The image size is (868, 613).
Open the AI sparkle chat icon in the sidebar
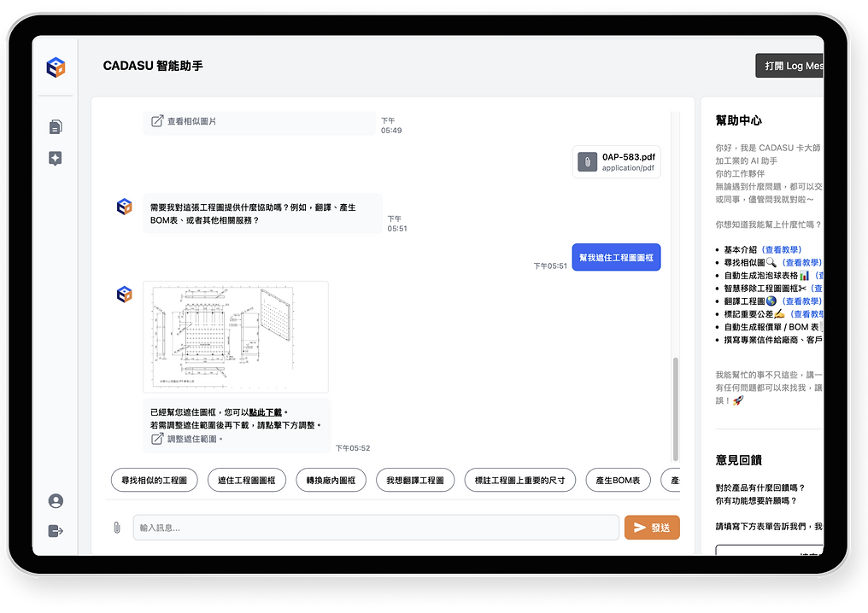click(x=56, y=158)
